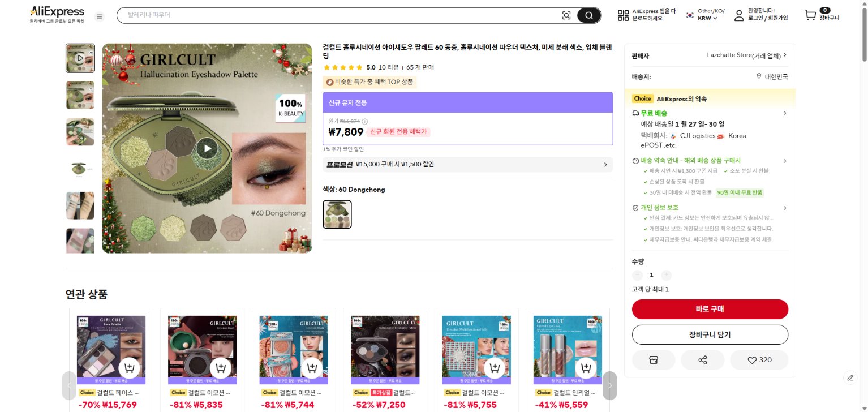The image size is (868, 412).
Task: Play the product video via play button
Action: click(207, 148)
